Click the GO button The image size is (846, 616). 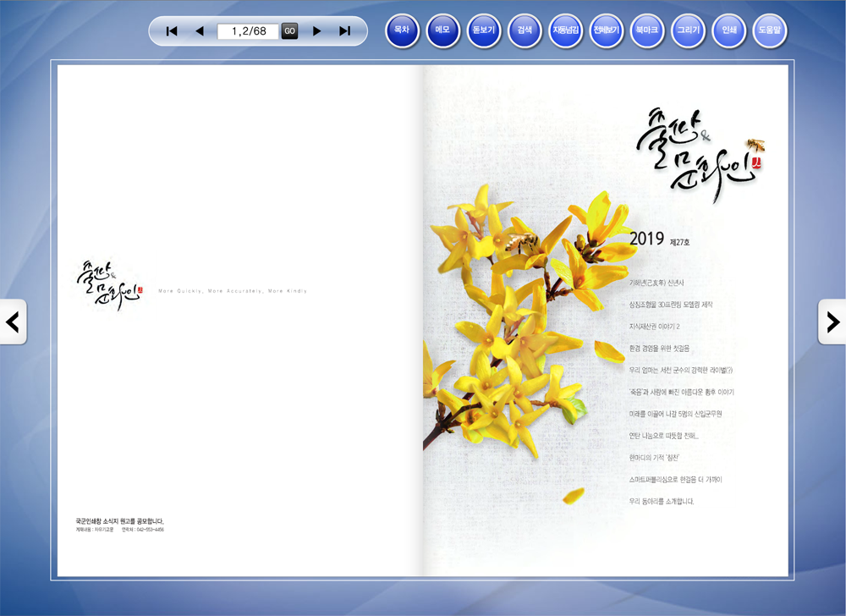tap(289, 31)
